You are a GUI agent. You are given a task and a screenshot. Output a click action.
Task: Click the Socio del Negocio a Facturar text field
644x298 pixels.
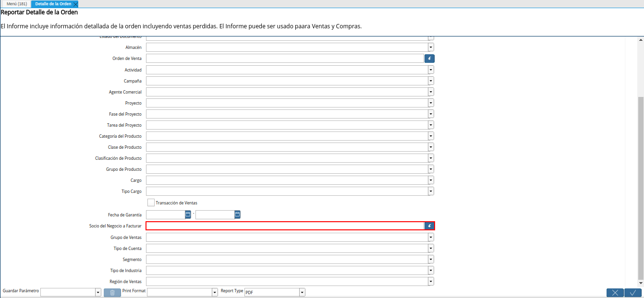point(285,226)
